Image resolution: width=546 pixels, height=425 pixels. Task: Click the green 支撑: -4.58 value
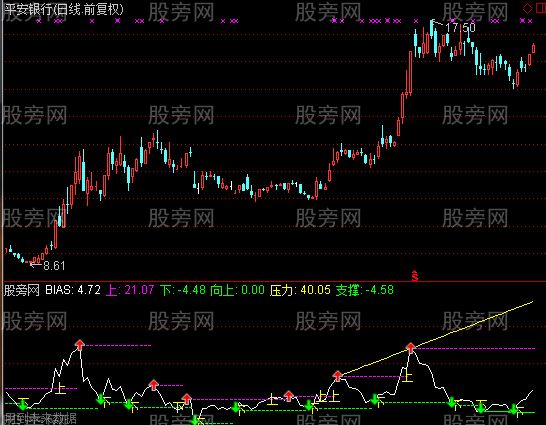click(x=365, y=290)
